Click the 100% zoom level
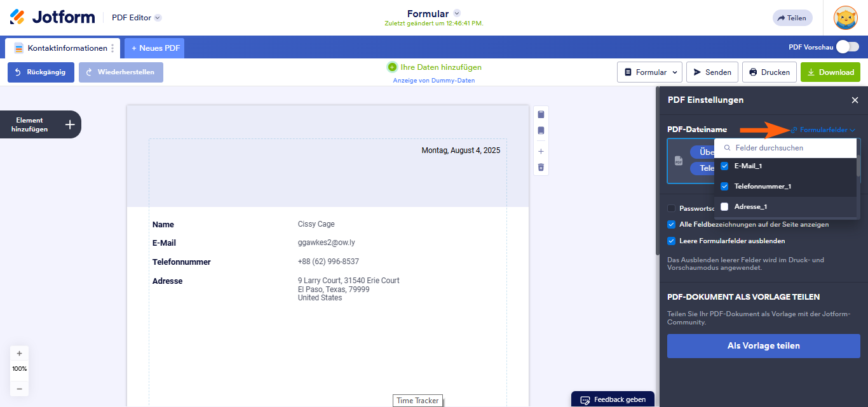Viewport: 868px width, 407px height. coord(19,369)
